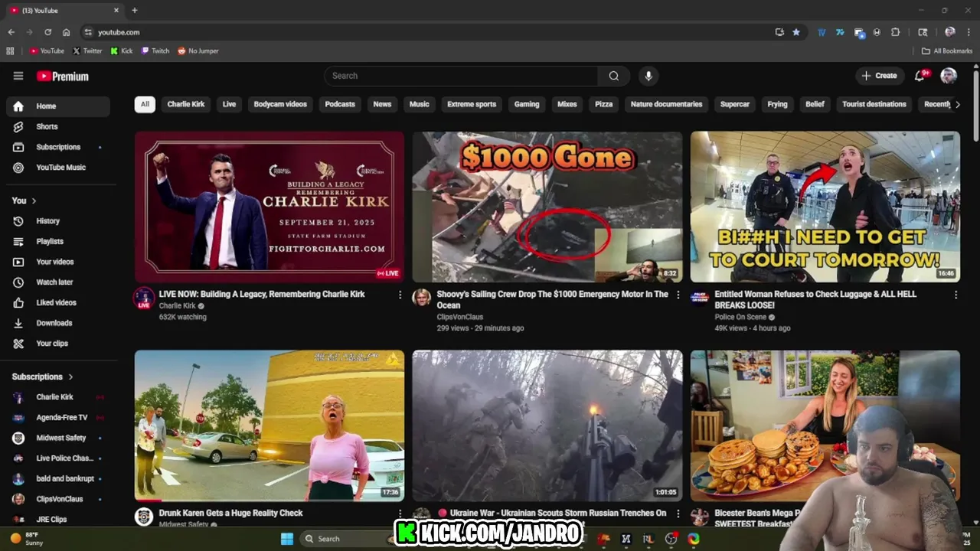The height and width of the screenshot is (551, 980).
Task: Open weather widget showing 88°F Sunny
Action: click(26, 539)
